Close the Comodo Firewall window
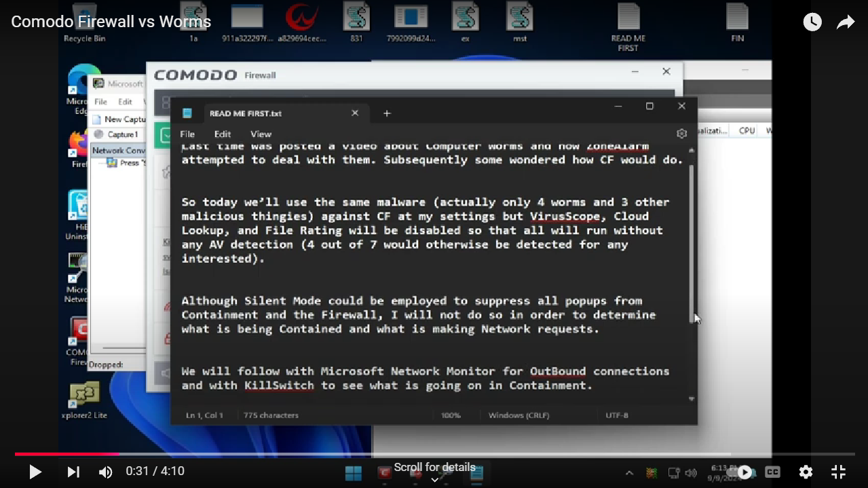 666,71
